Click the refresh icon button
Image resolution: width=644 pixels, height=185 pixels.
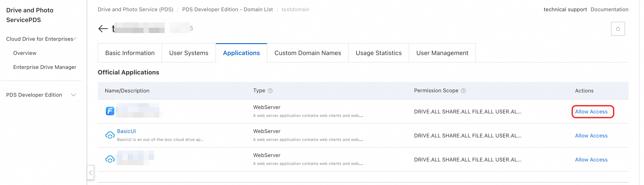618,29
